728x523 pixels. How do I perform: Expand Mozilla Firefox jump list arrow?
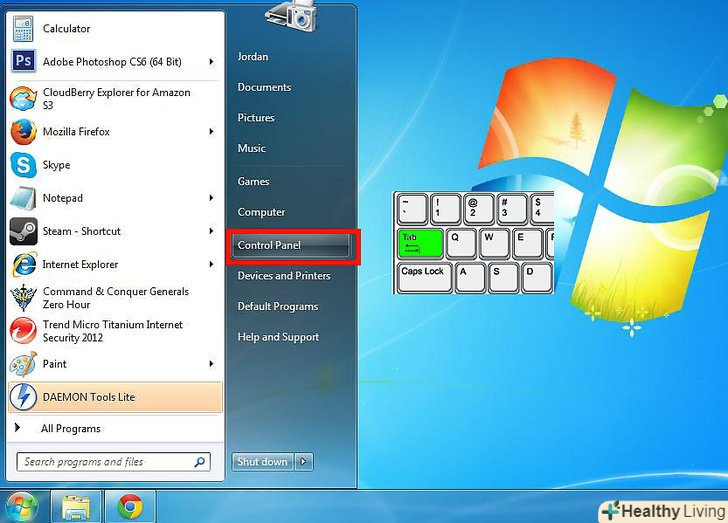pos(211,131)
